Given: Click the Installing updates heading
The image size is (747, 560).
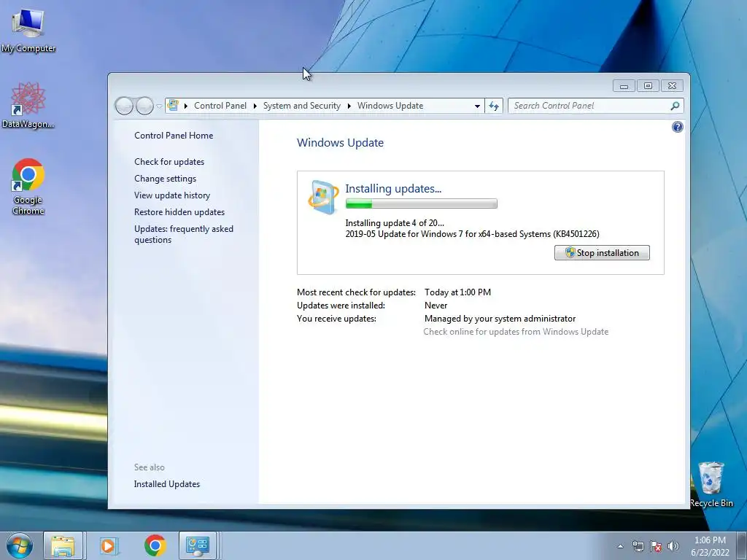Looking at the screenshot, I should click(393, 189).
